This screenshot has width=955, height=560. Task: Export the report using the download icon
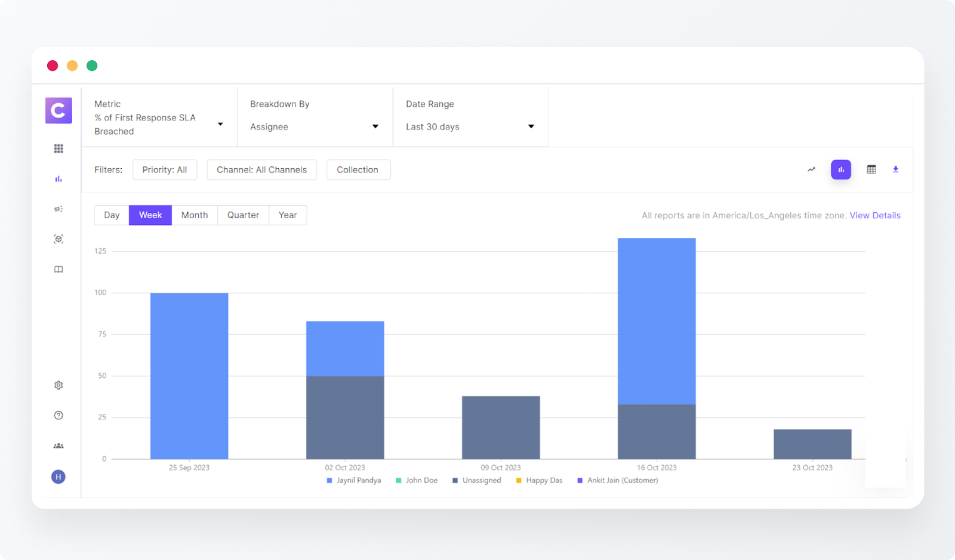click(x=896, y=169)
